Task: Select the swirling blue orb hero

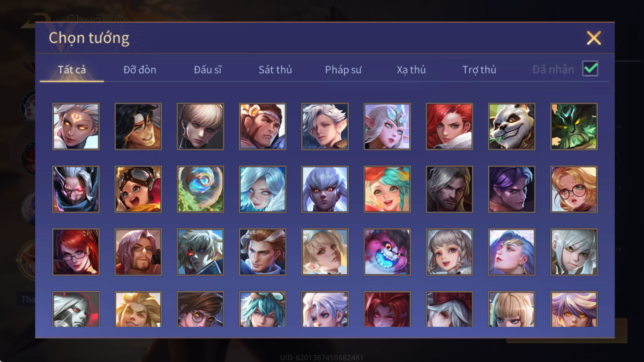Action: [x=200, y=189]
